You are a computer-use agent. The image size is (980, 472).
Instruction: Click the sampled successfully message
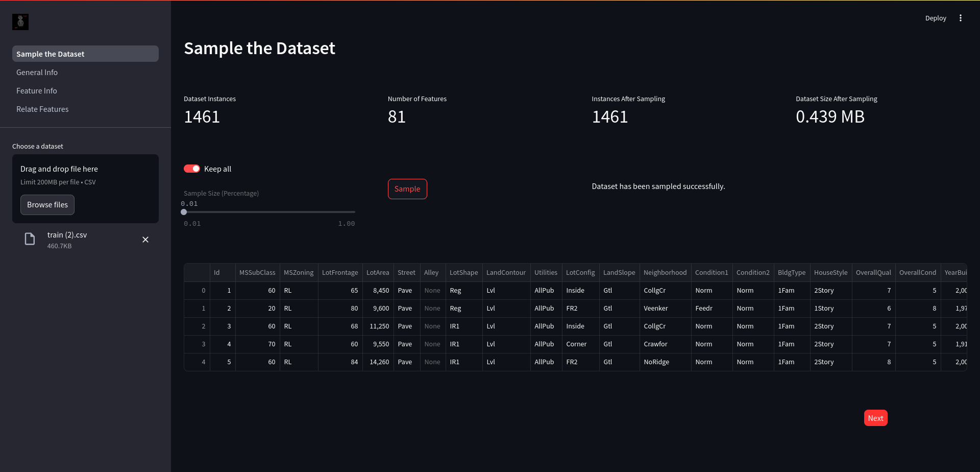[x=658, y=186]
